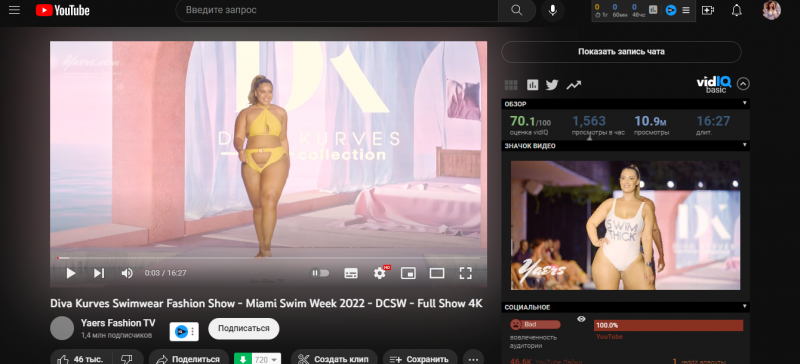The width and height of the screenshot is (800, 364).
Task: Click the '60мин' counter in vidIQ header
Action: [x=619, y=10]
